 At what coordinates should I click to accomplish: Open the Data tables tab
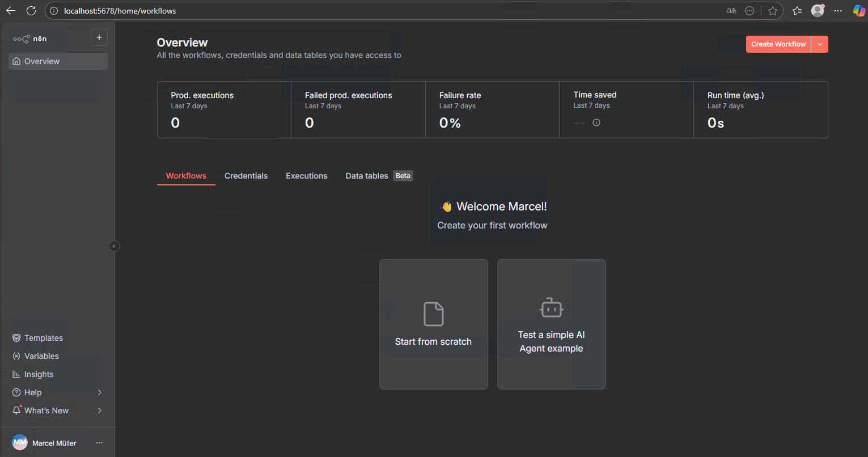(367, 176)
